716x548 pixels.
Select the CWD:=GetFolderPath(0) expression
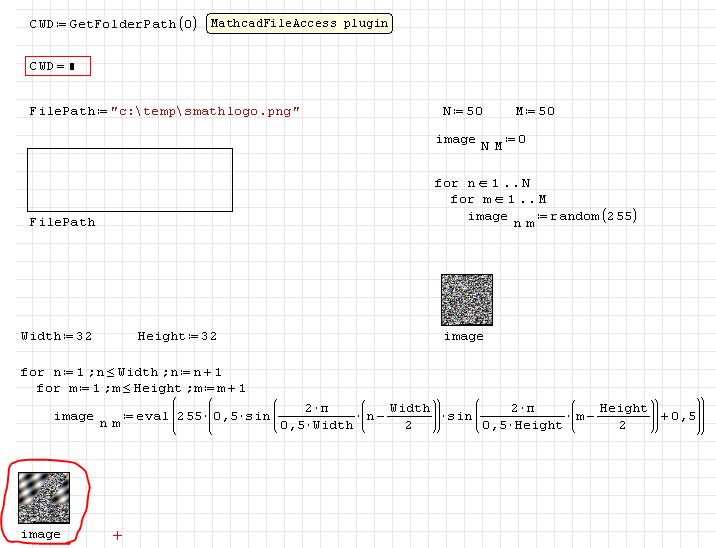[x=113, y=24]
